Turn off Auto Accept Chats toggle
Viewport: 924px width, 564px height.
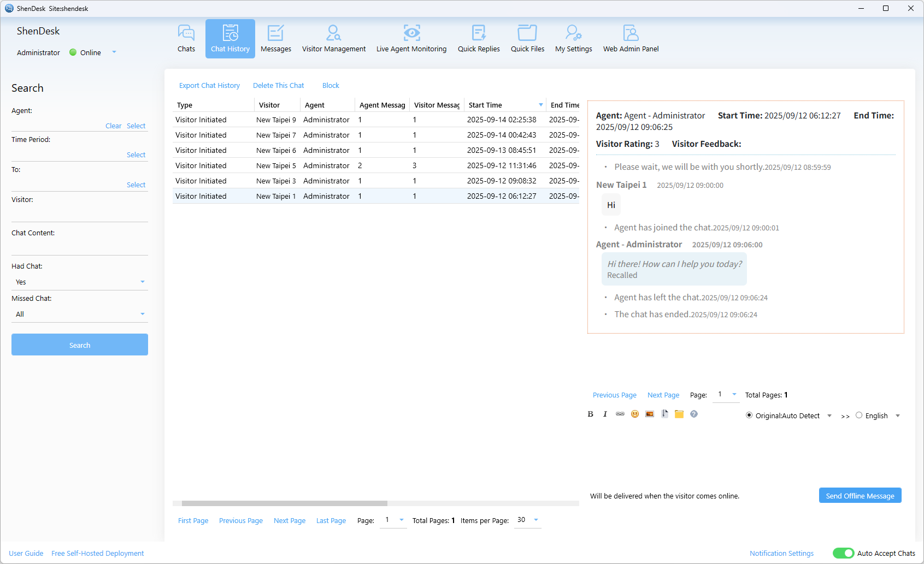click(843, 553)
